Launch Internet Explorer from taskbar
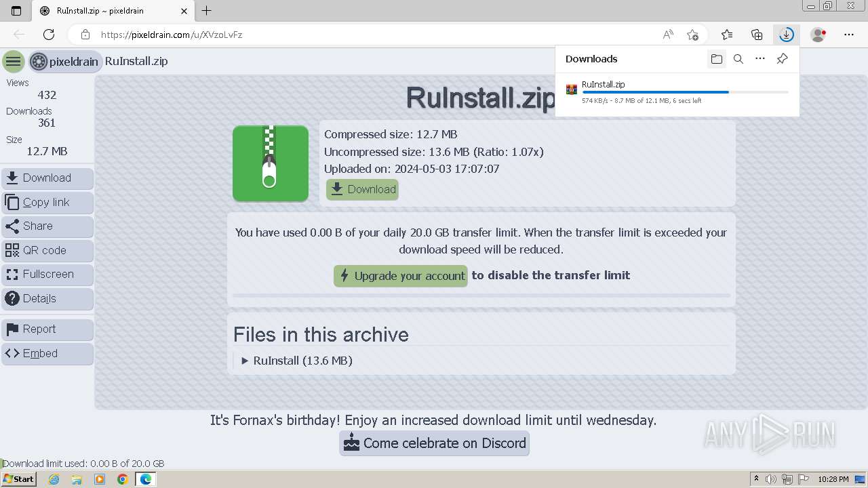Screen dimensions: 868x488 click(54, 479)
